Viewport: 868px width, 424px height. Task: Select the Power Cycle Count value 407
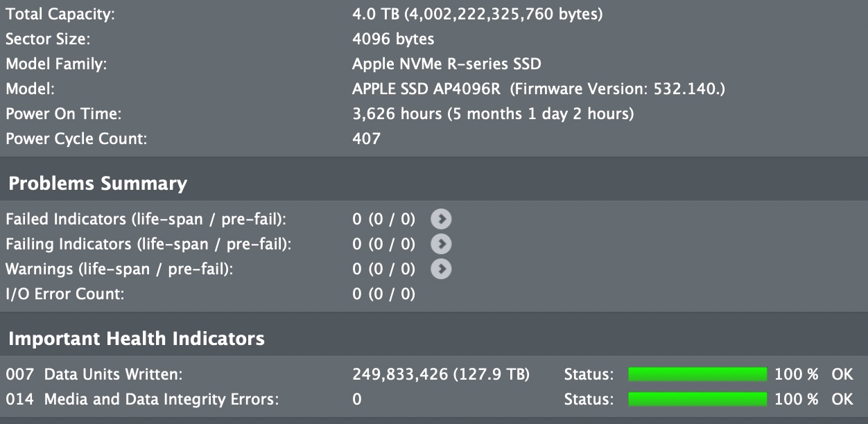point(366,139)
